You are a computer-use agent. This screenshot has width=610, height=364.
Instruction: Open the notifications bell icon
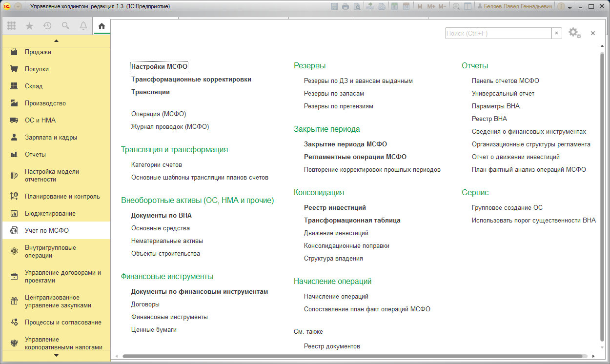point(83,26)
